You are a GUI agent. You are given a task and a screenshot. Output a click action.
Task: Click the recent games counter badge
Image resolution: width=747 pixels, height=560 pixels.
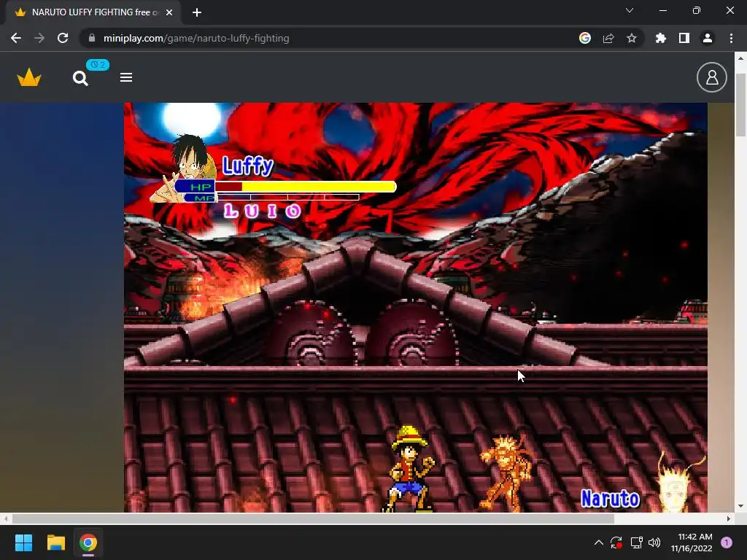(98, 65)
